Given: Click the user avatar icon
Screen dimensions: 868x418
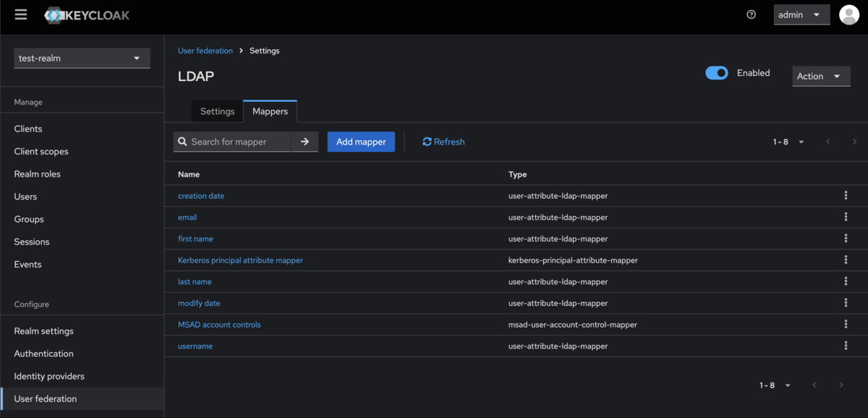Looking at the screenshot, I should pyautogui.click(x=849, y=14).
